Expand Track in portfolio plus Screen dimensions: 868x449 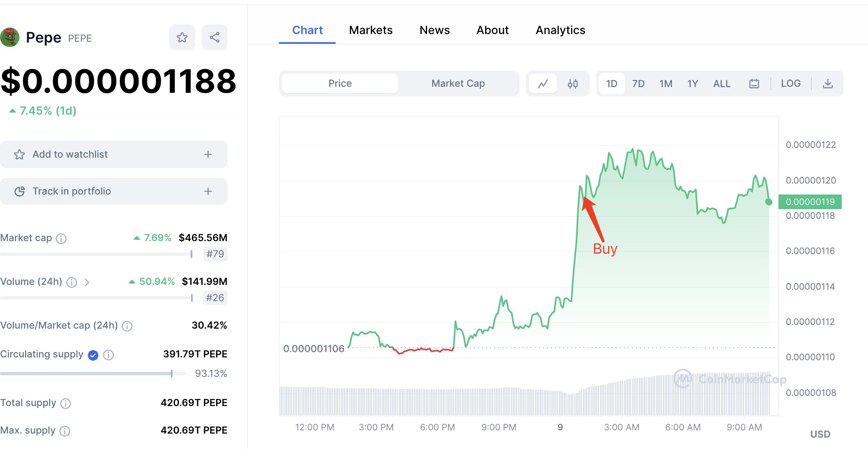[x=208, y=191]
